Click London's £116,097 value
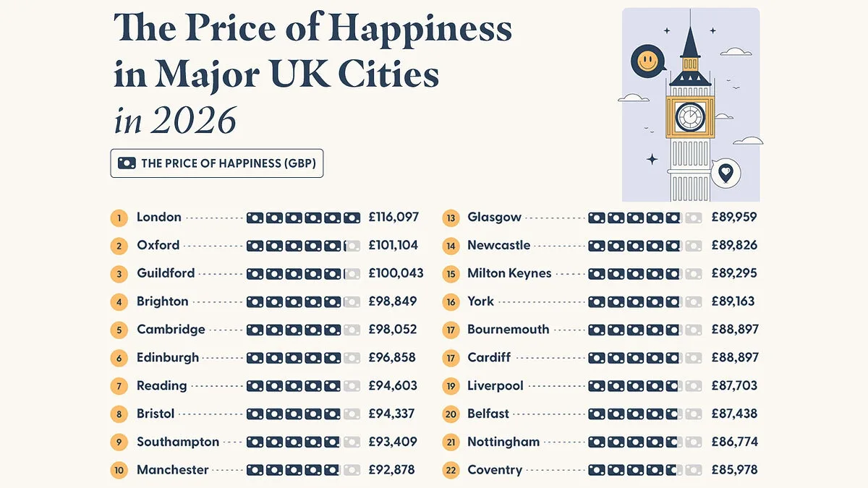Image resolution: width=868 pixels, height=488 pixels. coord(393,217)
